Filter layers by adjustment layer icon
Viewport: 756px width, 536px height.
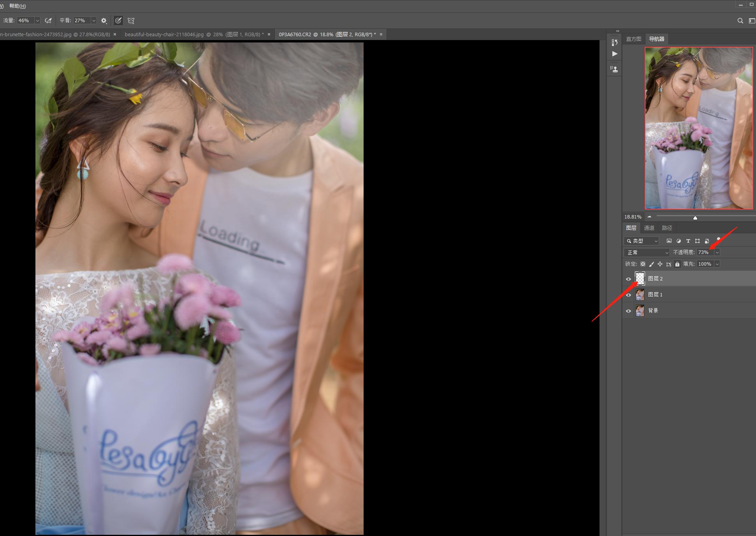679,241
